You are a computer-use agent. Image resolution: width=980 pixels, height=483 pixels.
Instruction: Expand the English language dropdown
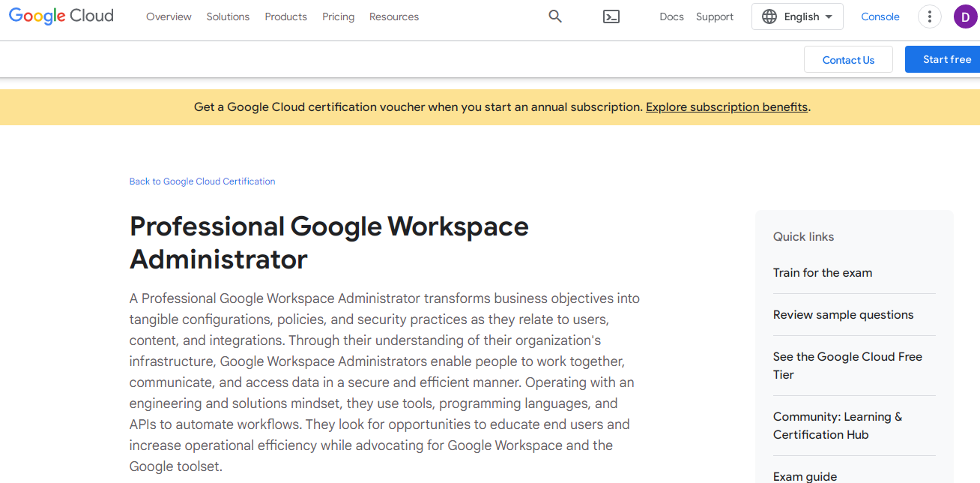[797, 16]
